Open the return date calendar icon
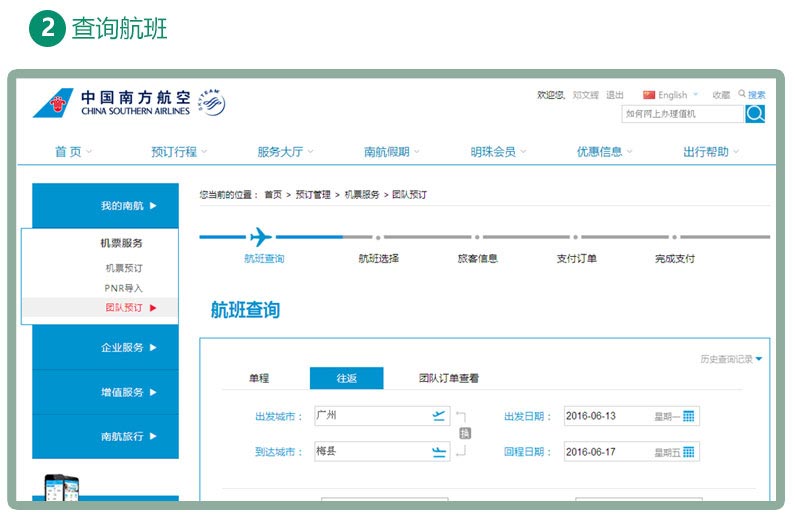Viewport: 795px width, 520px height. point(688,452)
